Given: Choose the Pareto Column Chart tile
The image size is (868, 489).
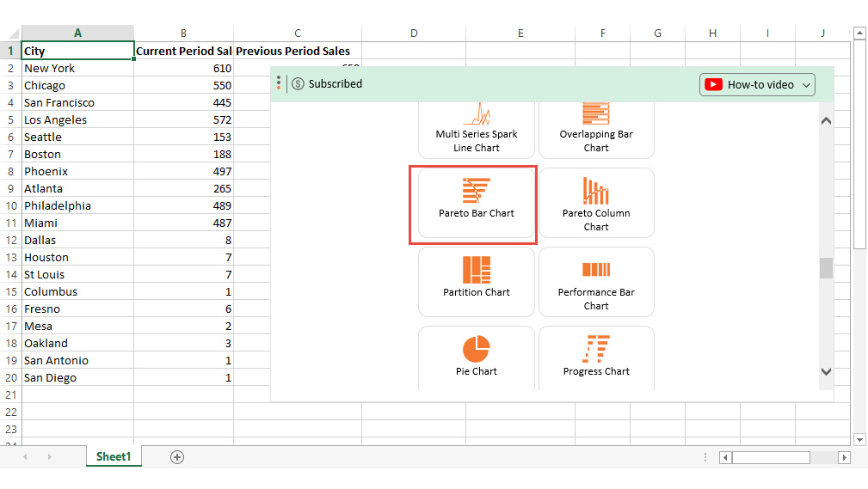Looking at the screenshot, I should click(x=596, y=204).
